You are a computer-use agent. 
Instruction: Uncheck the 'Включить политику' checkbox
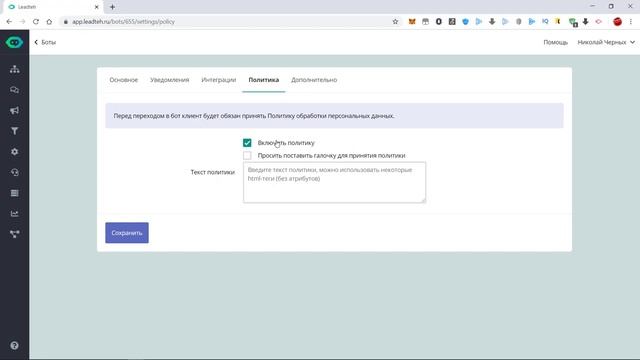(x=247, y=142)
